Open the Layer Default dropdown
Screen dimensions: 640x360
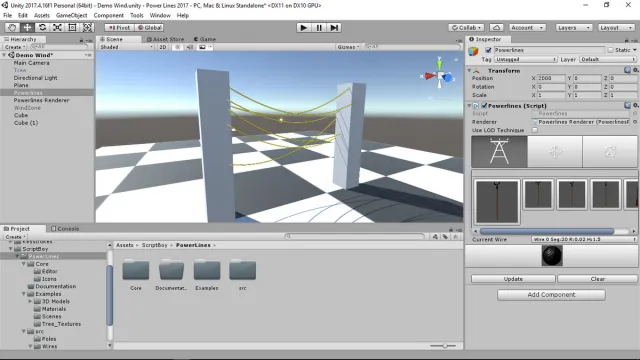tap(608, 59)
